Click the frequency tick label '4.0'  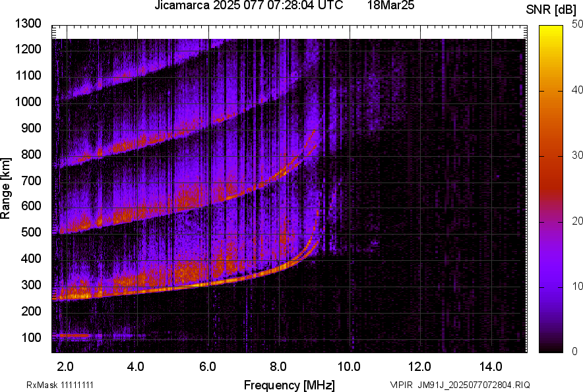pyautogui.click(x=136, y=367)
